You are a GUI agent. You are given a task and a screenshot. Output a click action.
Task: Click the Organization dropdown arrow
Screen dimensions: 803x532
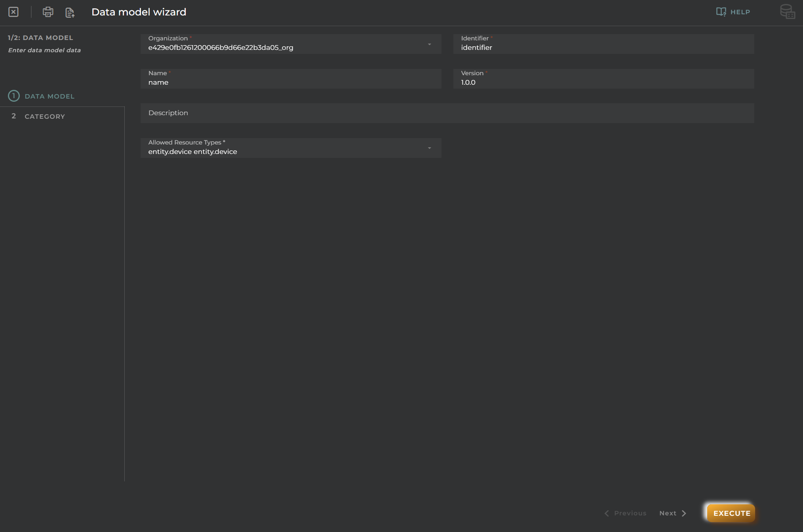point(429,44)
